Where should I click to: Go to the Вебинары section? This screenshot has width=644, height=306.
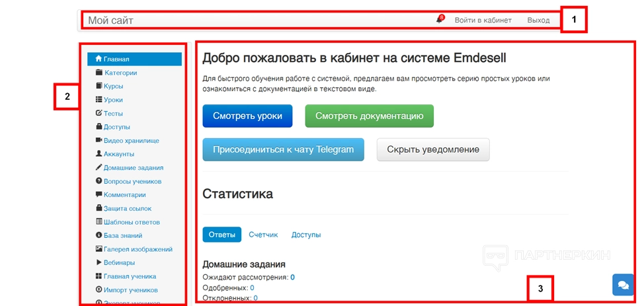[119, 262]
